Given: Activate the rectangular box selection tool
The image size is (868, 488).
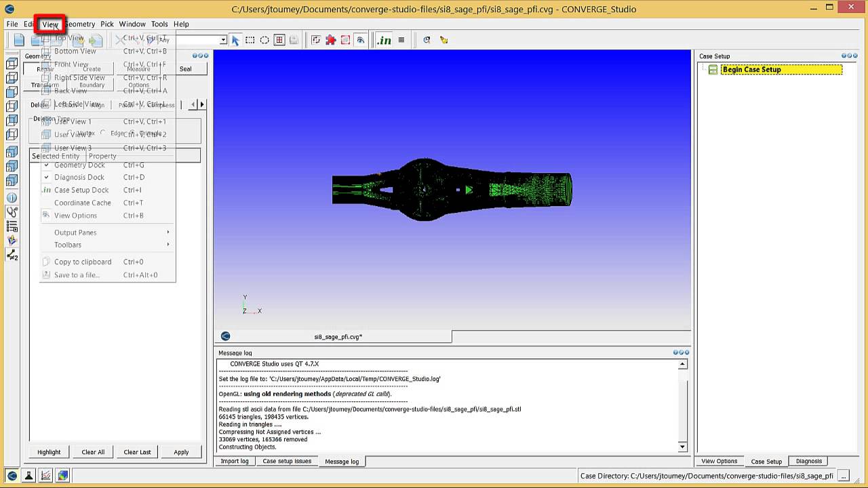Looking at the screenshot, I should [x=250, y=40].
